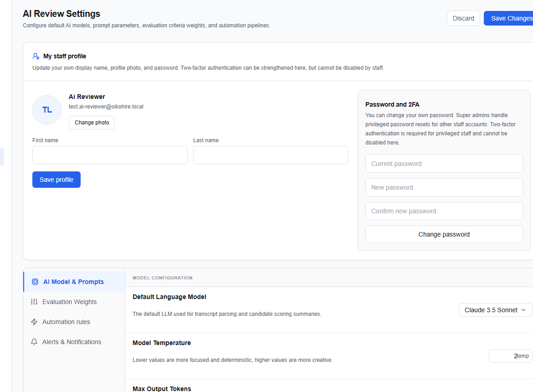The width and height of the screenshot is (533, 392).
Task: Click the Confirm new password field
Action: coord(444,211)
